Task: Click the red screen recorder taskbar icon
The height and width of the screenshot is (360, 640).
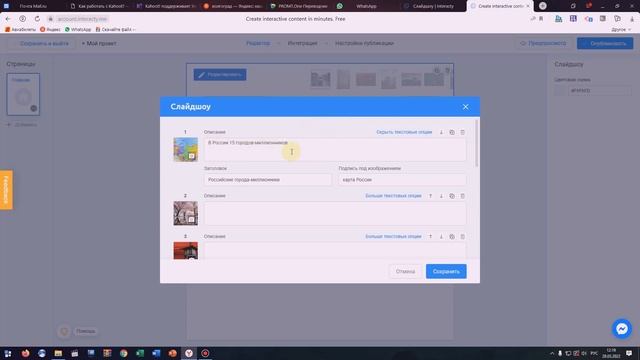Action: 205,353
